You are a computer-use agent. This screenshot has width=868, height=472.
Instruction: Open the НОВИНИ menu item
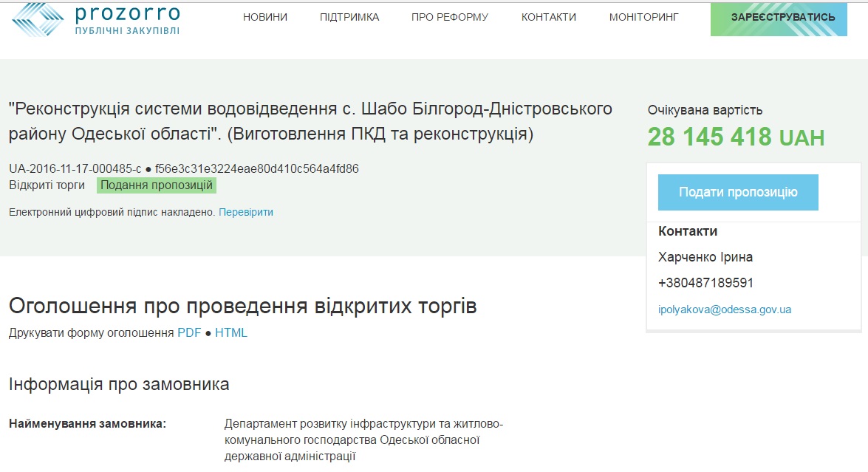(x=265, y=17)
